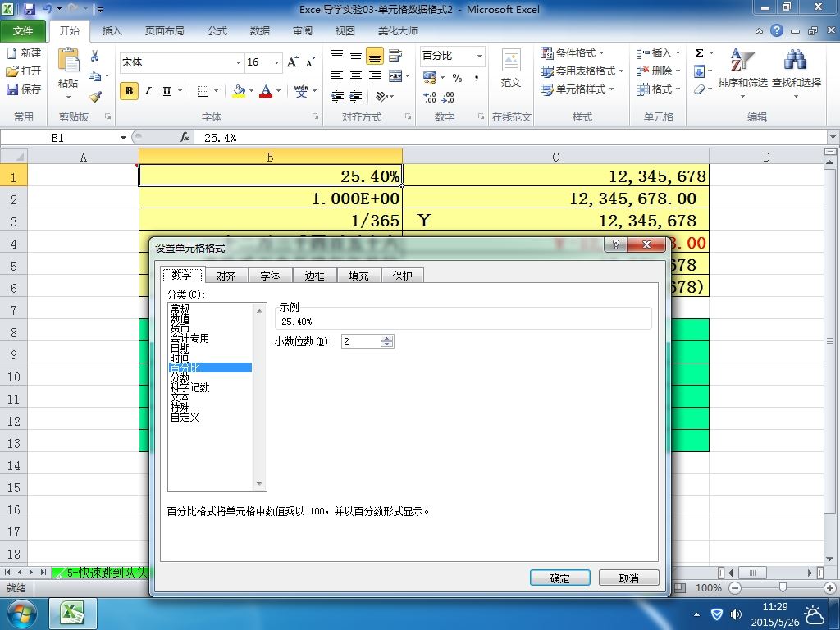
Task: Toggle Underline formatting
Action: tap(167, 91)
